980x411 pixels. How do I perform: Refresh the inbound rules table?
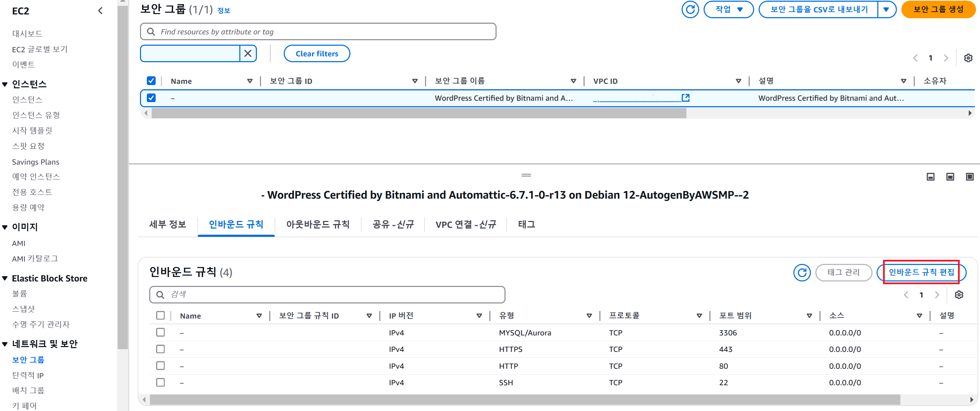pos(802,272)
